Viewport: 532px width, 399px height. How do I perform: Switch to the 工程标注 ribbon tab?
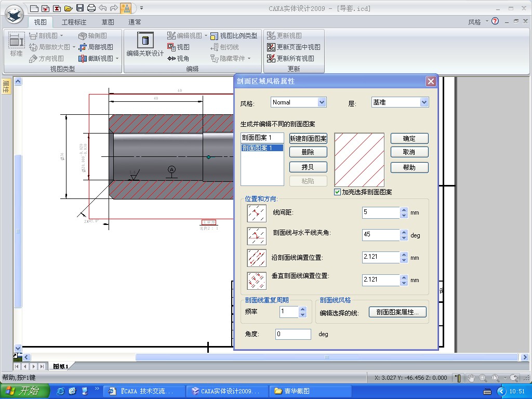74,22
